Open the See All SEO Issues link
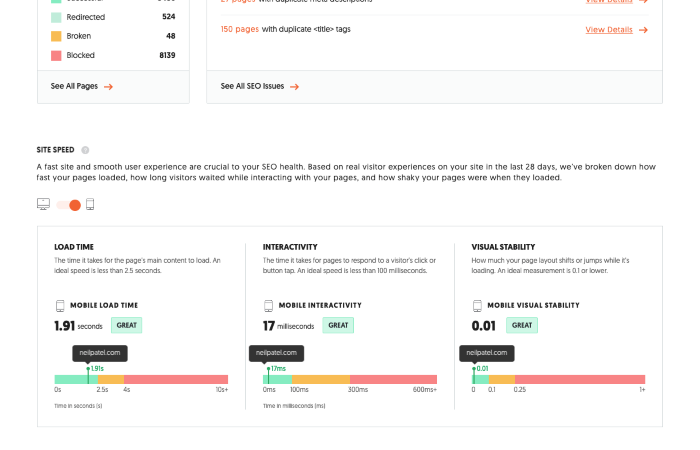The image size is (700, 450). click(x=252, y=86)
